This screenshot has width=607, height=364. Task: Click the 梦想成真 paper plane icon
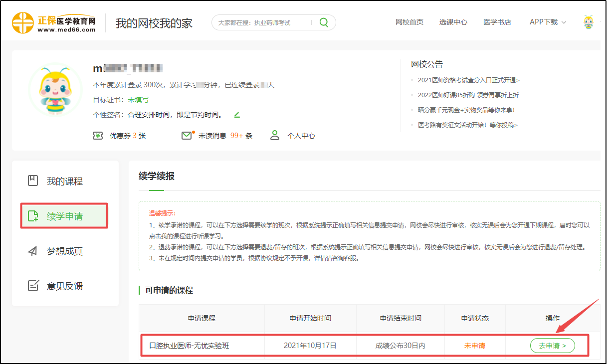32,251
